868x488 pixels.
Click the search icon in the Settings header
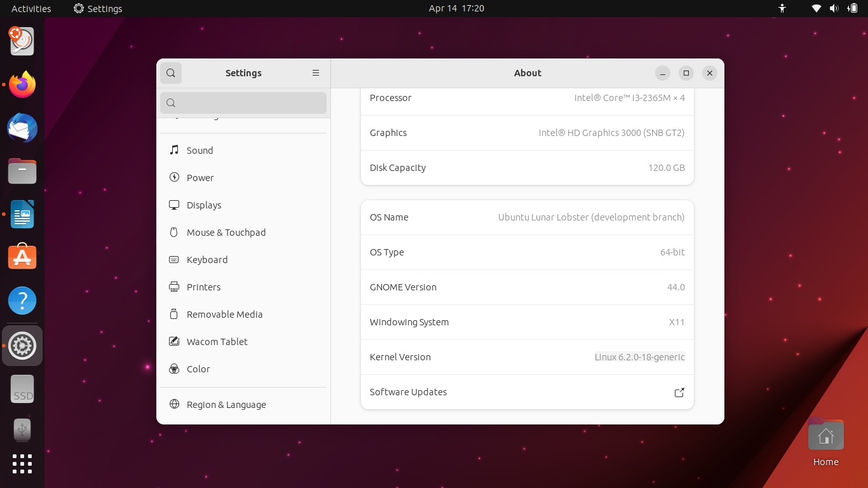point(170,72)
